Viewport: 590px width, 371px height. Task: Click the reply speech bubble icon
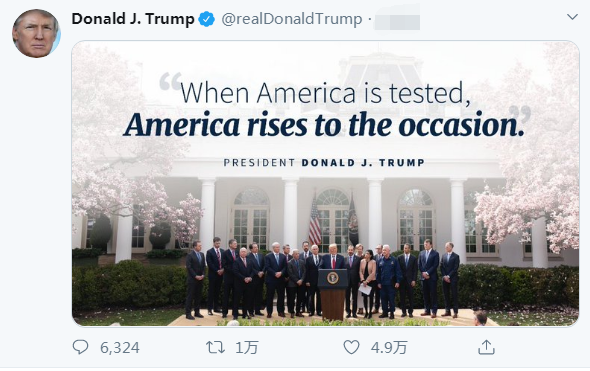80,347
